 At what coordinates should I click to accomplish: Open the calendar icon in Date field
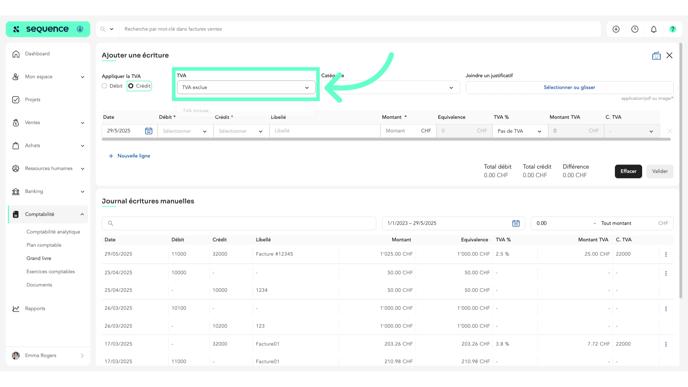(149, 131)
